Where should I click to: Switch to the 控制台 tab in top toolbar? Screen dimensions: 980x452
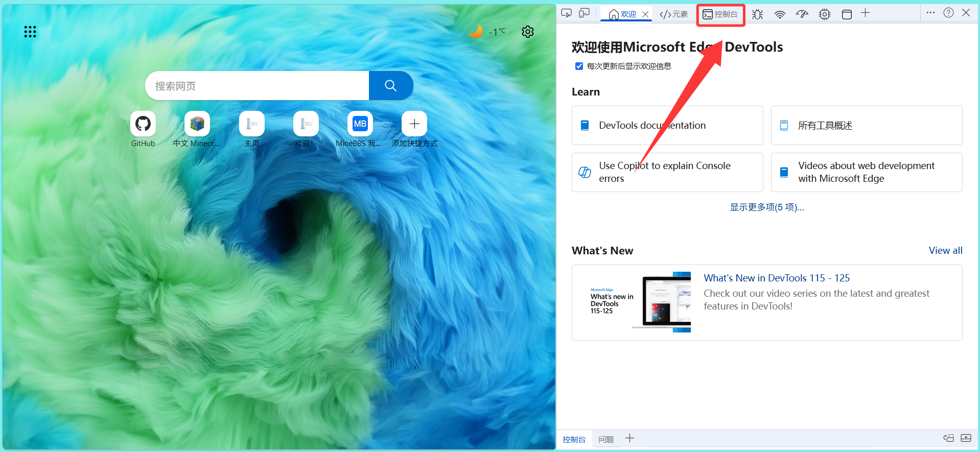pyautogui.click(x=720, y=14)
